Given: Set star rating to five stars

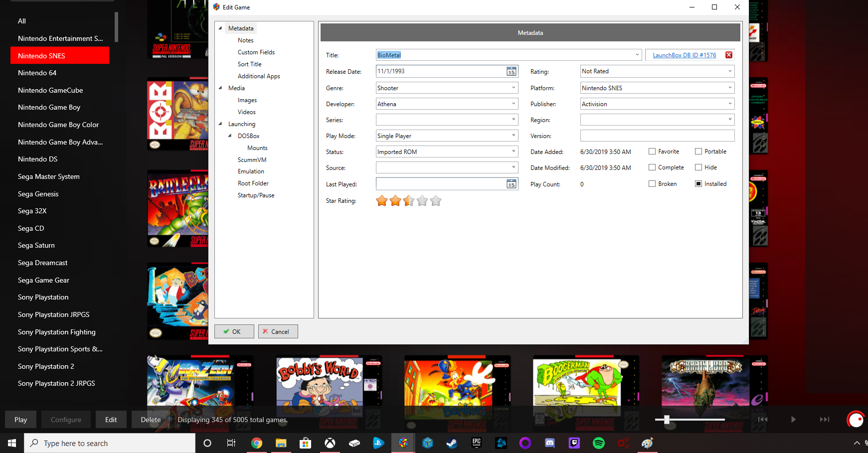Looking at the screenshot, I should (x=436, y=201).
